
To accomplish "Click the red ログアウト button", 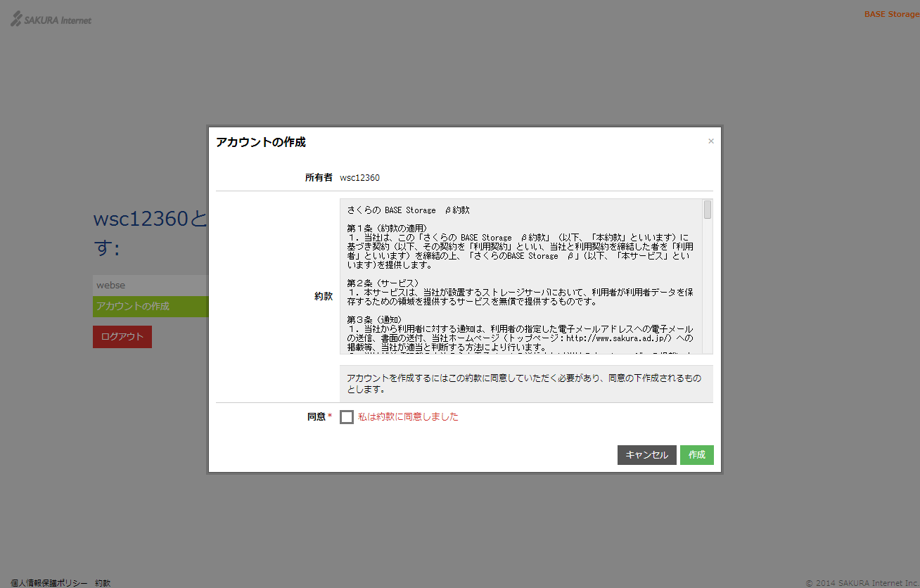I will click(x=122, y=337).
